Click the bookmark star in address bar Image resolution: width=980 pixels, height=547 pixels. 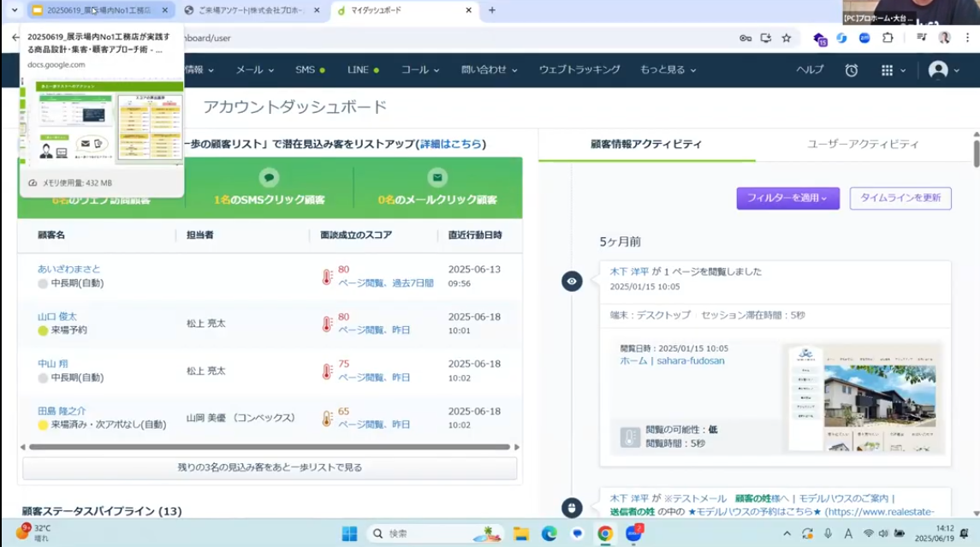(787, 39)
